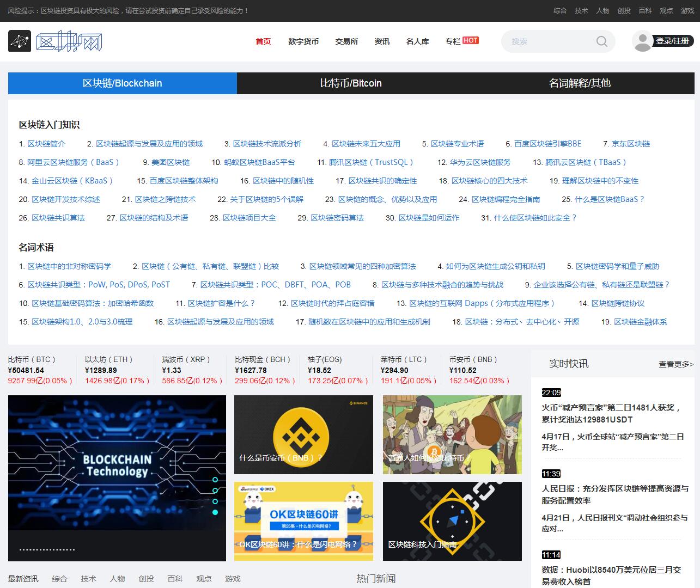
Task: Open the 京东区块链 link
Action: pyautogui.click(x=631, y=144)
